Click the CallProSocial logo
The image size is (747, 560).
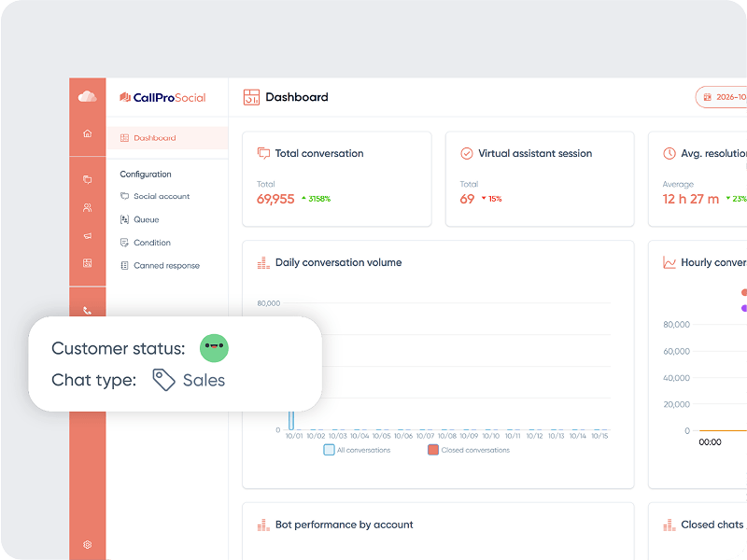162,98
